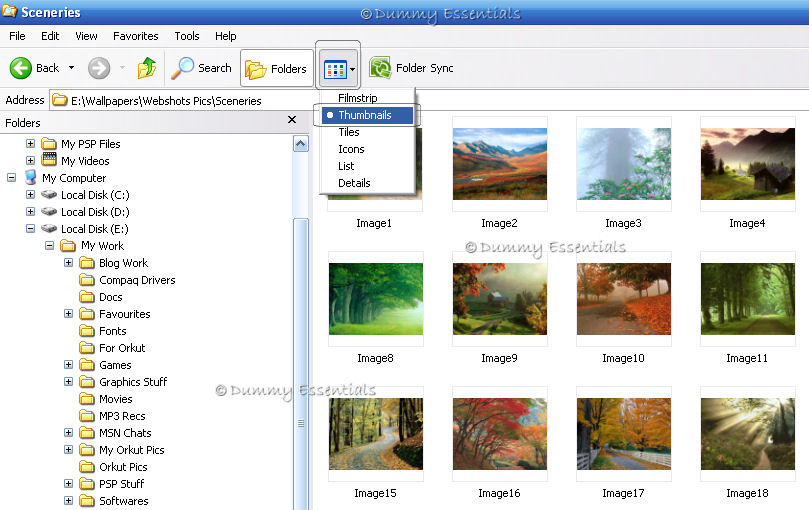Image resolution: width=809 pixels, height=510 pixels.
Task: Select the Docs folder icon
Action: (x=87, y=297)
